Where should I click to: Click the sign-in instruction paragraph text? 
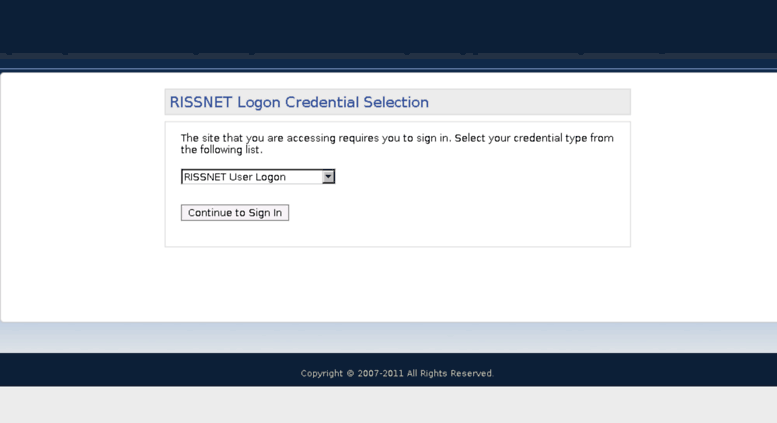coord(397,144)
